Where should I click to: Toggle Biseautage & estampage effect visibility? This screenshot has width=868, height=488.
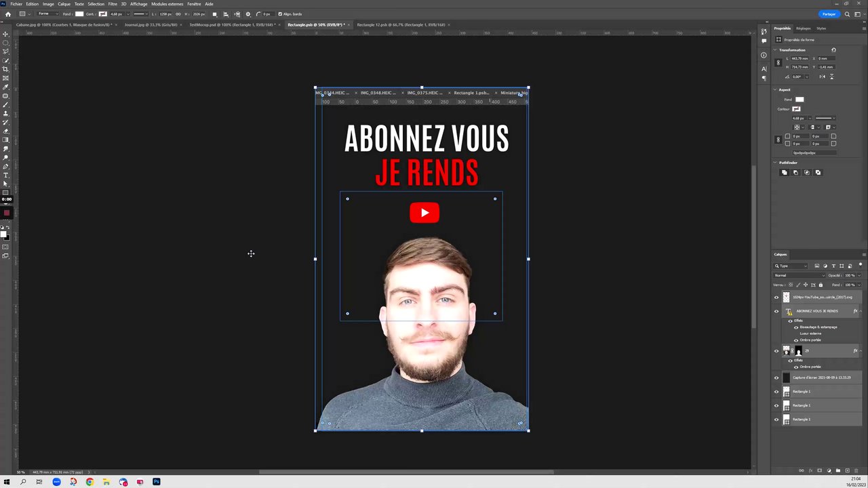click(796, 327)
